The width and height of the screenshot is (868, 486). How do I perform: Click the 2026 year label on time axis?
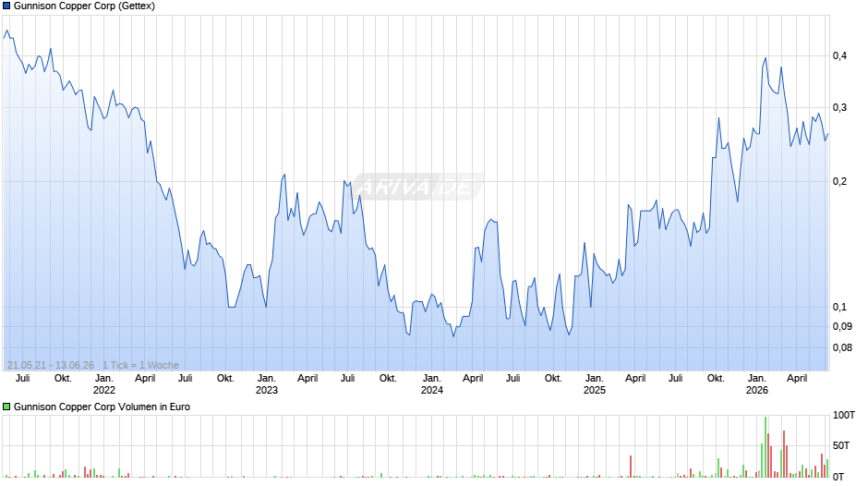[x=757, y=390]
